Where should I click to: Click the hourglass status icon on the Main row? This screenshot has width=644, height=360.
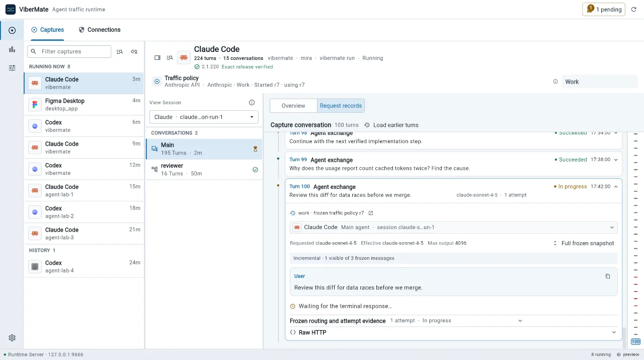point(255,149)
